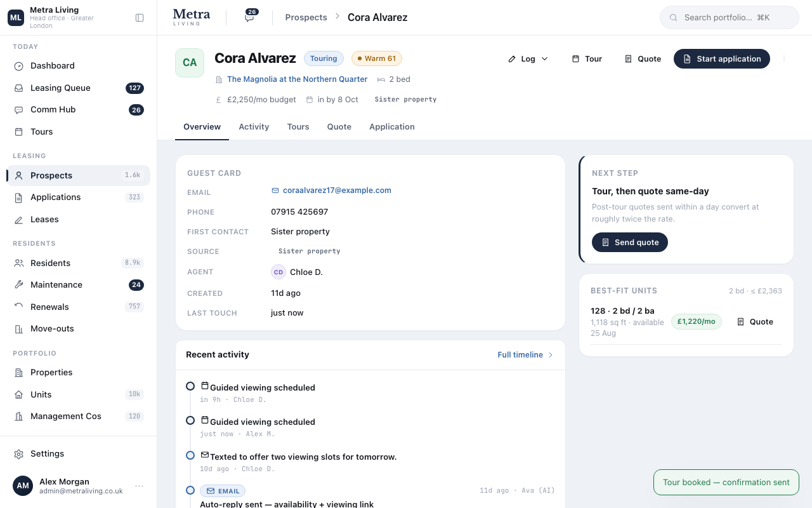The image size is (812, 508).
Task: Open the Leasing Queue item
Action: tap(78, 88)
